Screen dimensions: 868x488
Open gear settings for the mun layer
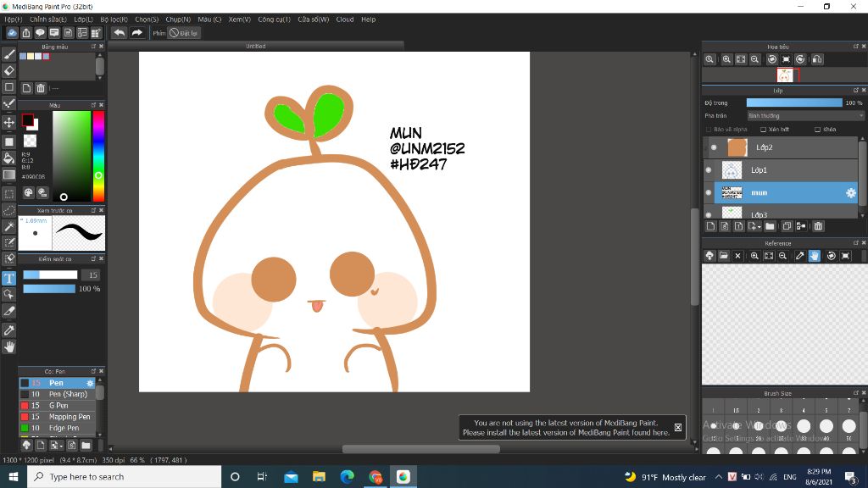tap(851, 192)
